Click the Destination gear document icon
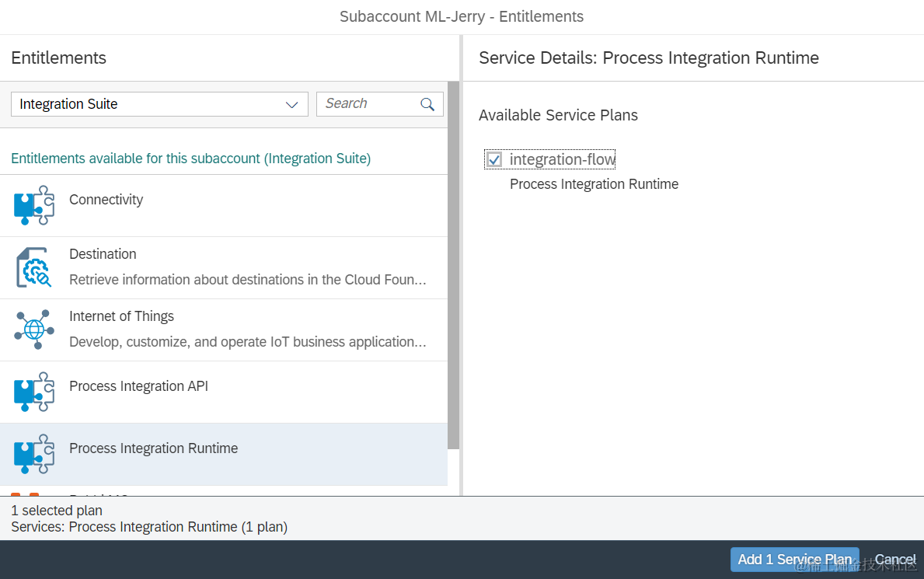Viewport: 924px width, 579px height. click(x=34, y=267)
